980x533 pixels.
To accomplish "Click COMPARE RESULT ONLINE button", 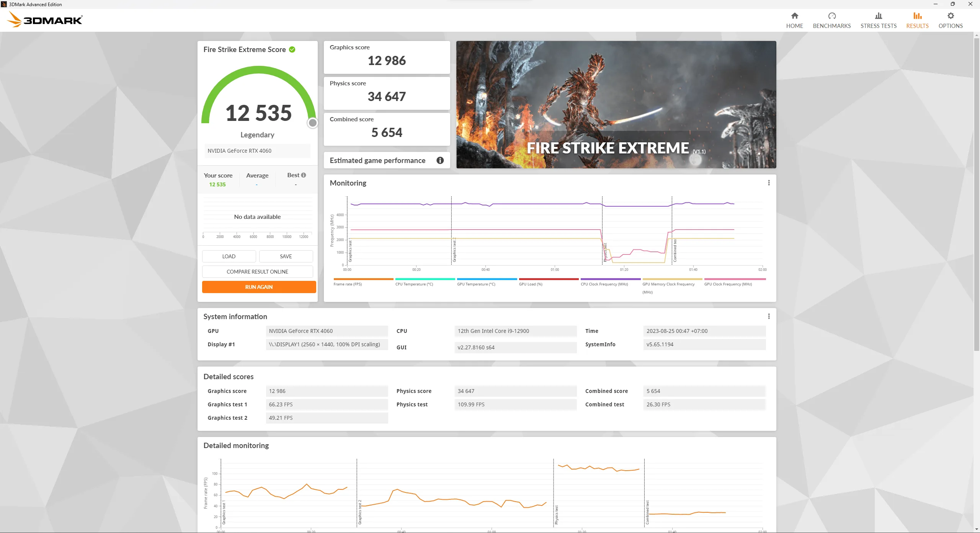I will tap(257, 272).
